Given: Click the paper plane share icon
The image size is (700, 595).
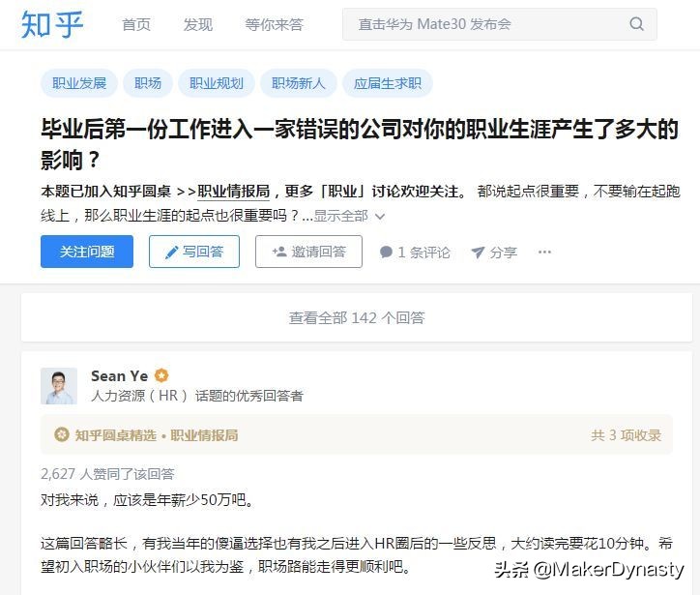Looking at the screenshot, I should (x=478, y=253).
